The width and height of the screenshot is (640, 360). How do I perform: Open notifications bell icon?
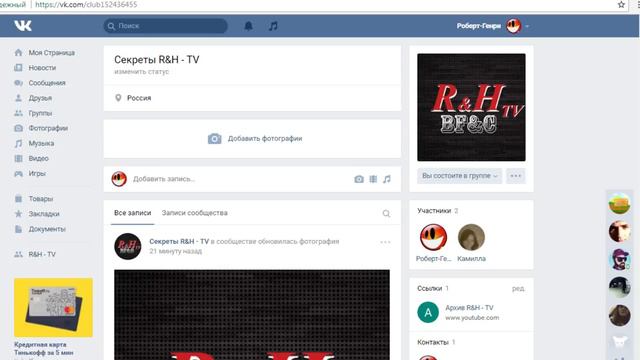point(248,26)
